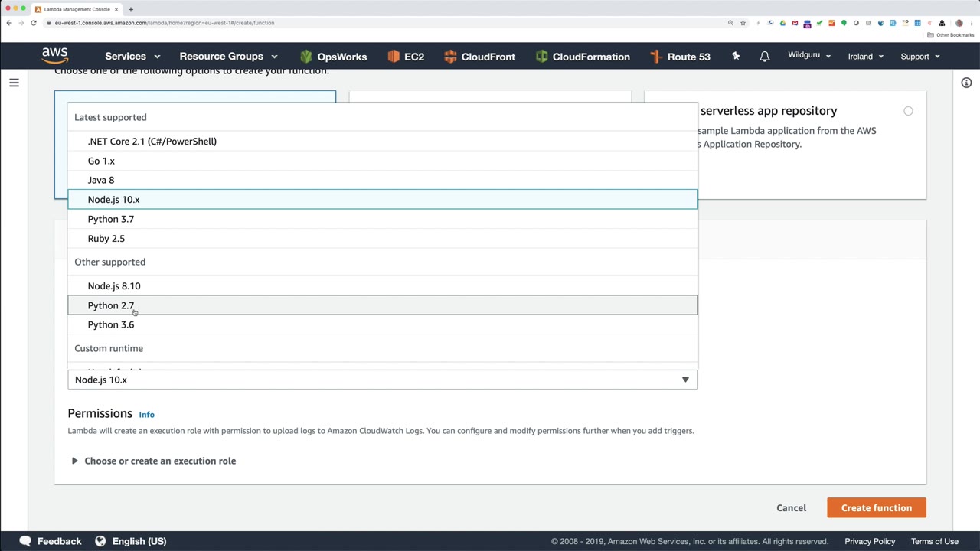Click the Gmail extension icon

coord(795,23)
